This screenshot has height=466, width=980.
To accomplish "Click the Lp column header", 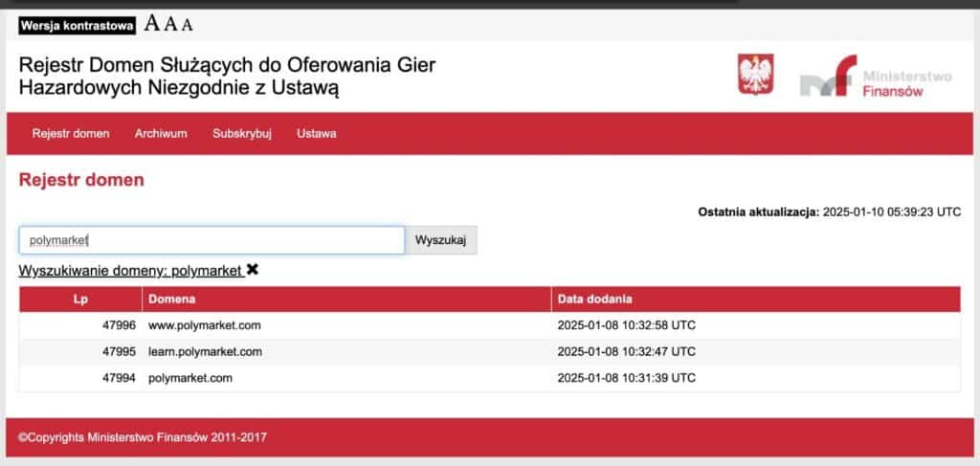I will (80, 300).
